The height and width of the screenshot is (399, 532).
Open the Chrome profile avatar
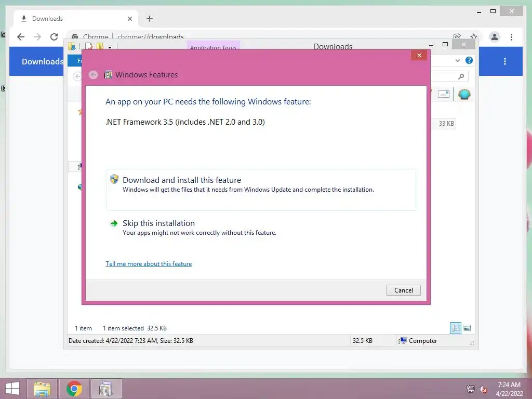click(x=495, y=37)
